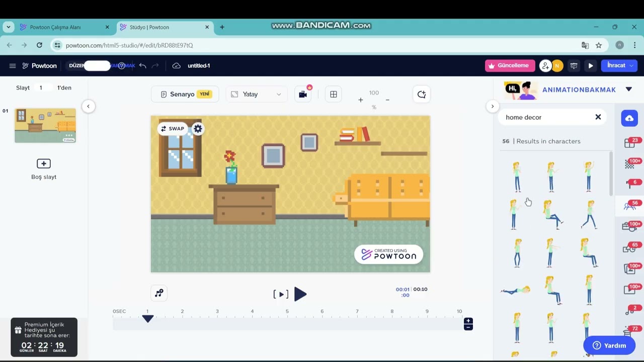Increase timeline duration with plus stepper
This screenshot has height=362, width=644.
(x=468, y=321)
